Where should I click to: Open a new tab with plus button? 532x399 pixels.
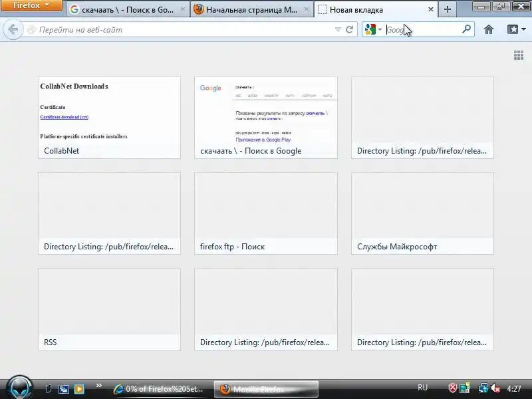(x=447, y=10)
